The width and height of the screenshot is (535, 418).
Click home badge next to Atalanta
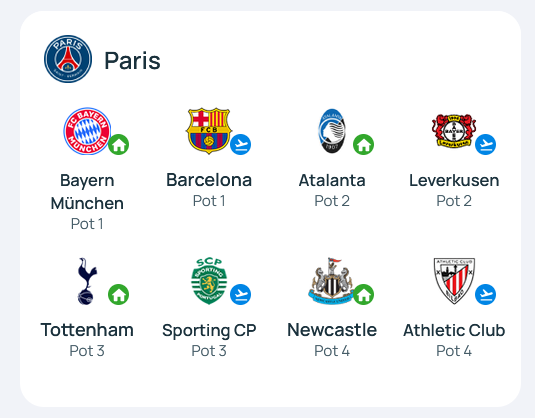click(x=363, y=144)
